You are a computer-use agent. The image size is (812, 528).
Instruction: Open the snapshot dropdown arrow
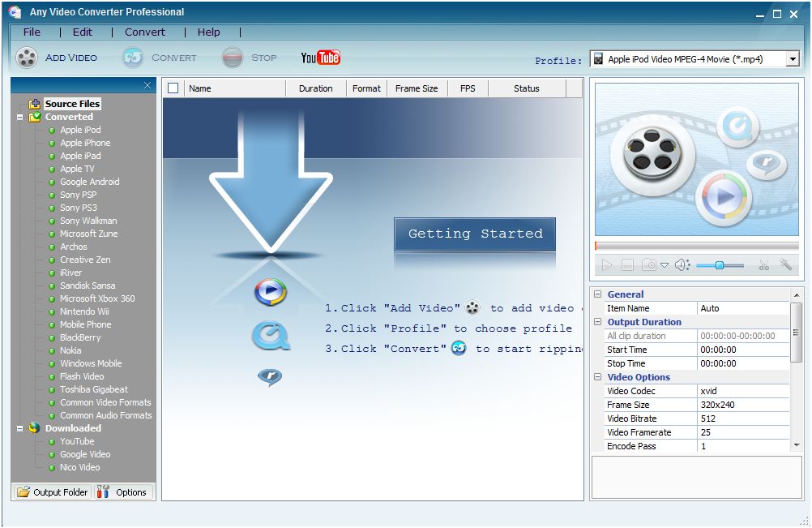[x=665, y=265]
